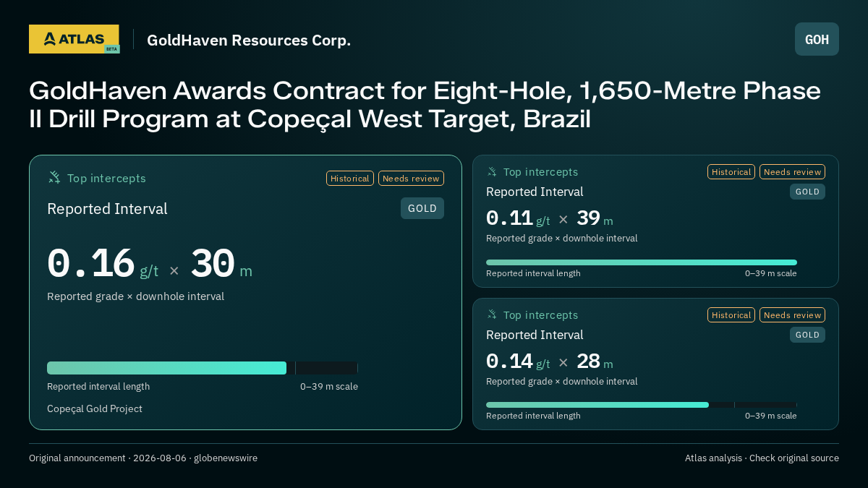Viewport: 868px width, 488px height.
Task: Click the GOLD badge in the 0.14 g/t card
Action: pyautogui.click(x=807, y=335)
